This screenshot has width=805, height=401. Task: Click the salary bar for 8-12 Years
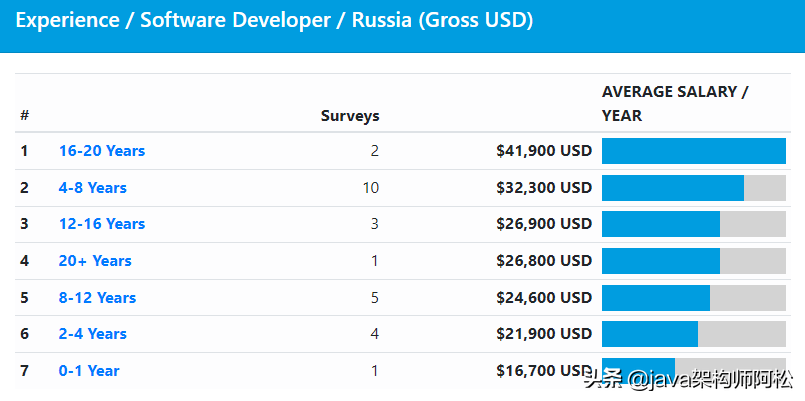693,298
